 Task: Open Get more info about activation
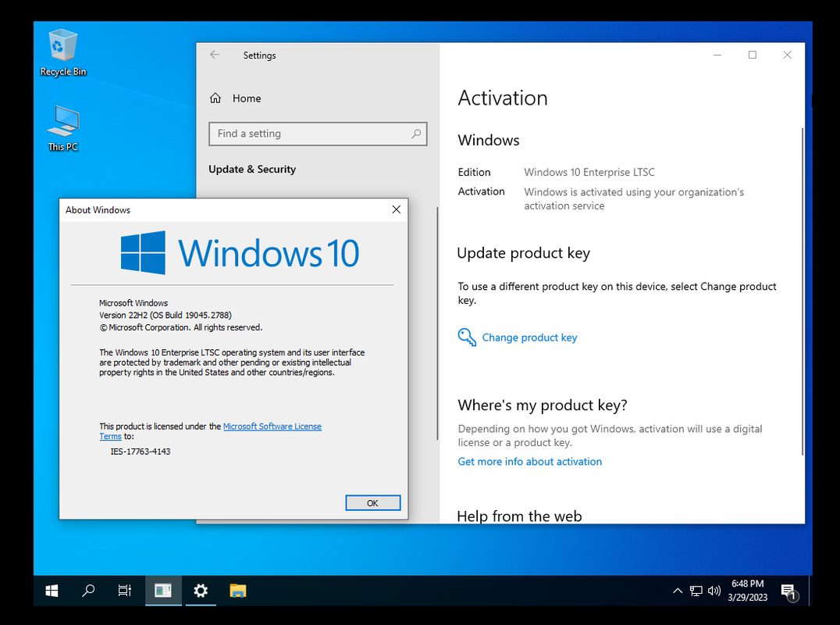[x=529, y=462]
